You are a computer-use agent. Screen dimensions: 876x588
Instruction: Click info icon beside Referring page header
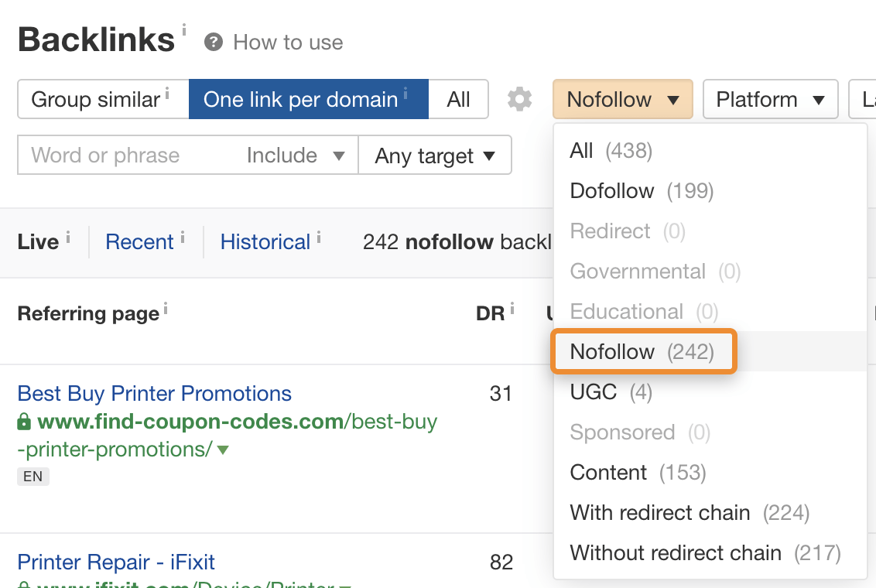[165, 309]
